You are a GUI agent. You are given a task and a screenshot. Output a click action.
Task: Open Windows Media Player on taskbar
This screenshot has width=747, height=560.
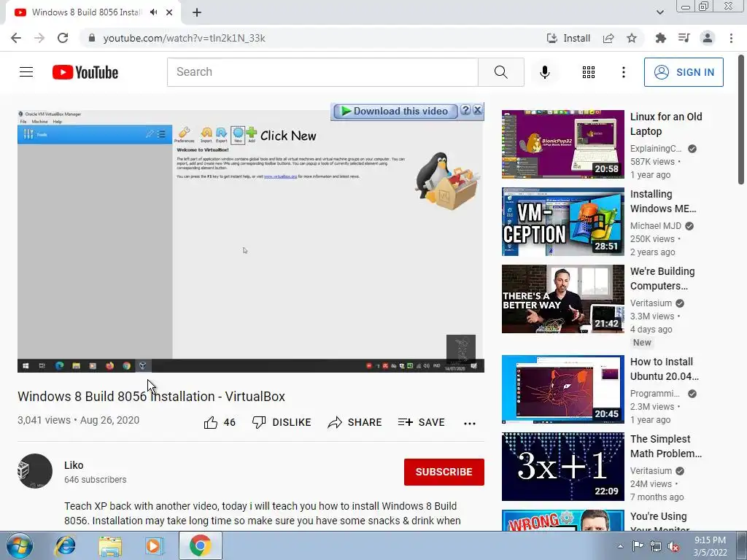click(x=154, y=546)
